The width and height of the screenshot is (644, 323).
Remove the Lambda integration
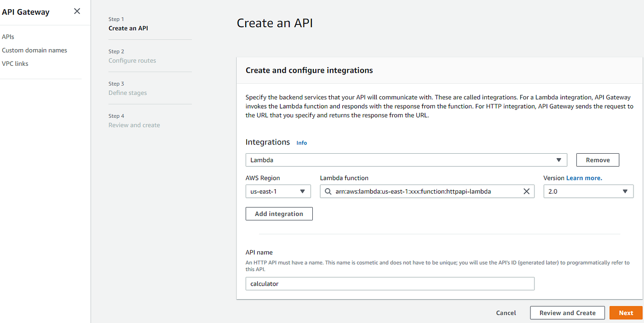[598, 160]
